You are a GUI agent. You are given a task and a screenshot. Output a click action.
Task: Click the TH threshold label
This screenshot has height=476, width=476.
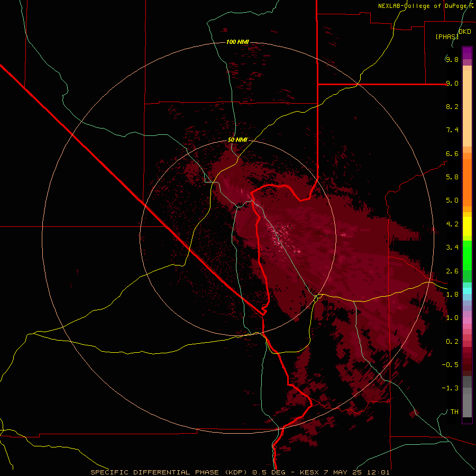(x=454, y=412)
